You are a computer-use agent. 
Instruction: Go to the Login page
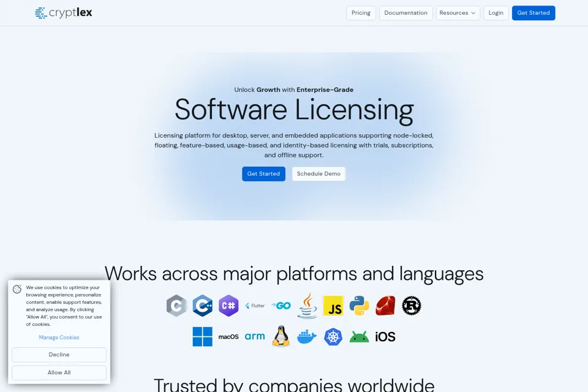[x=496, y=13]
